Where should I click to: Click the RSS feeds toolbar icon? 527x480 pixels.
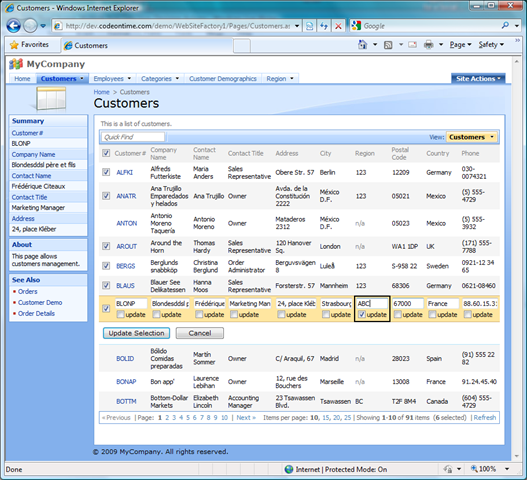pos(388,45)
